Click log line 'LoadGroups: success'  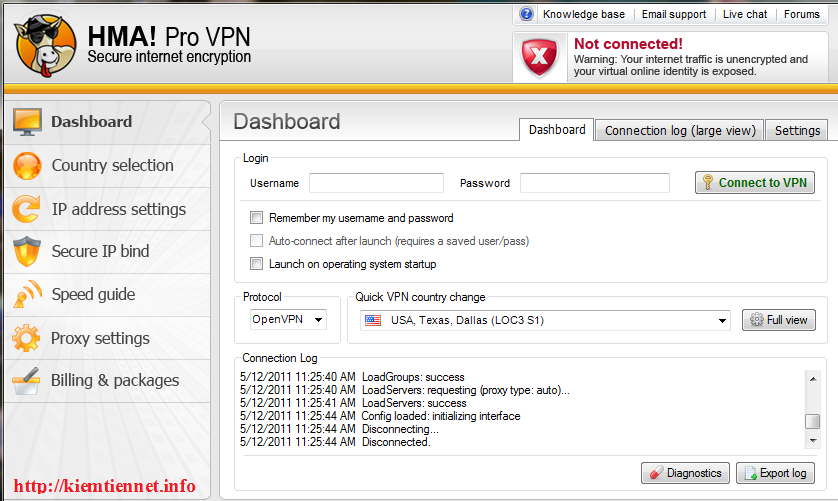[x=352, y=377]
